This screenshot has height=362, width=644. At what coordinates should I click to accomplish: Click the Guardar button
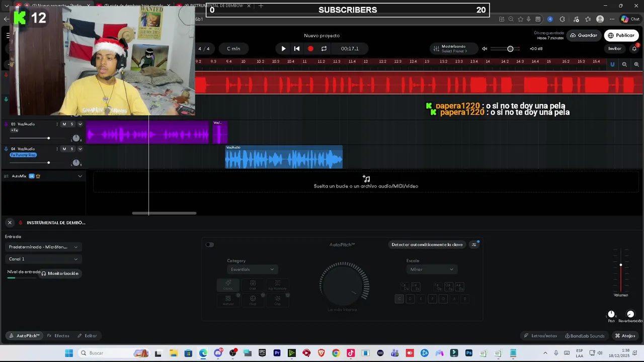(584, 35)
